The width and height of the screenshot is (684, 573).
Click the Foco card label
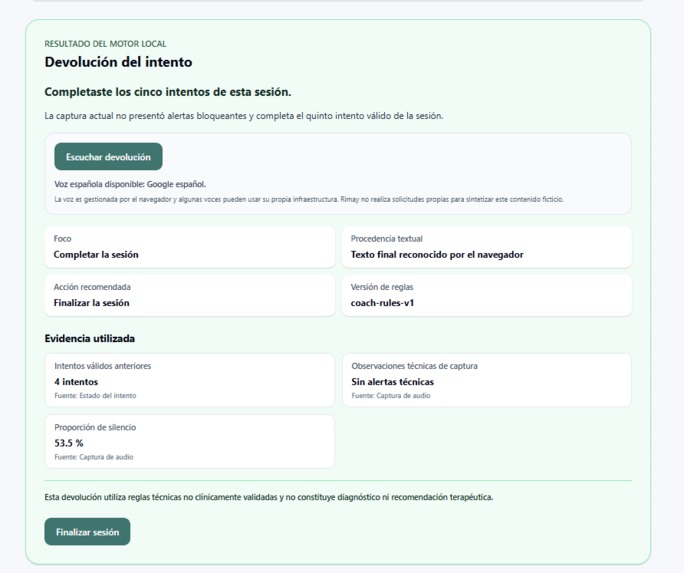[x=62, y=239]
